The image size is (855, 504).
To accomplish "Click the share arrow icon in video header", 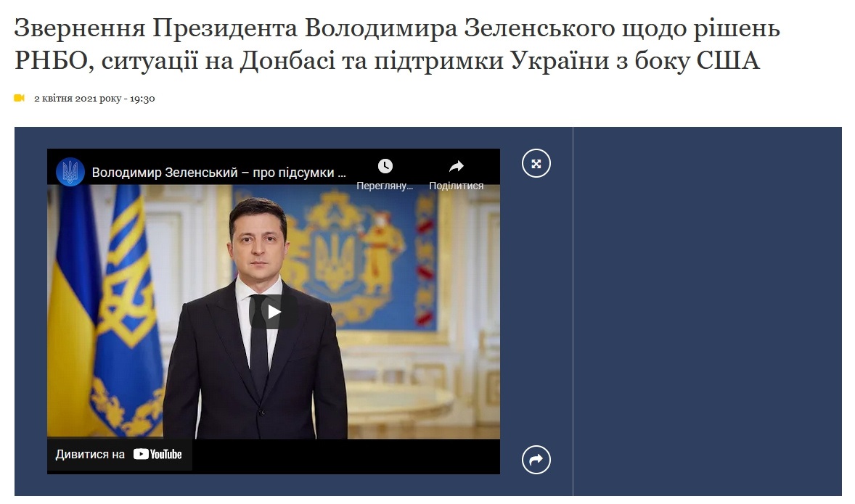I will (x=457, y=166).
